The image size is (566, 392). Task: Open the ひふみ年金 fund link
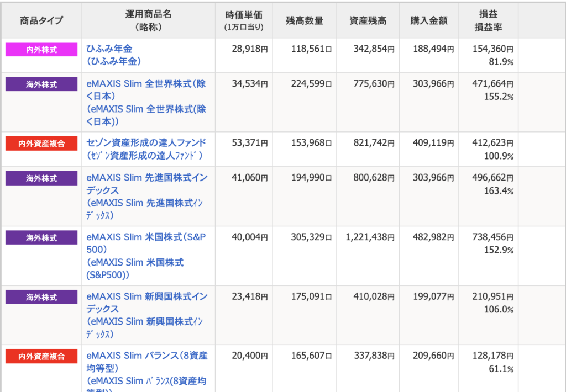pyautogui.click(x=109, y=49)
